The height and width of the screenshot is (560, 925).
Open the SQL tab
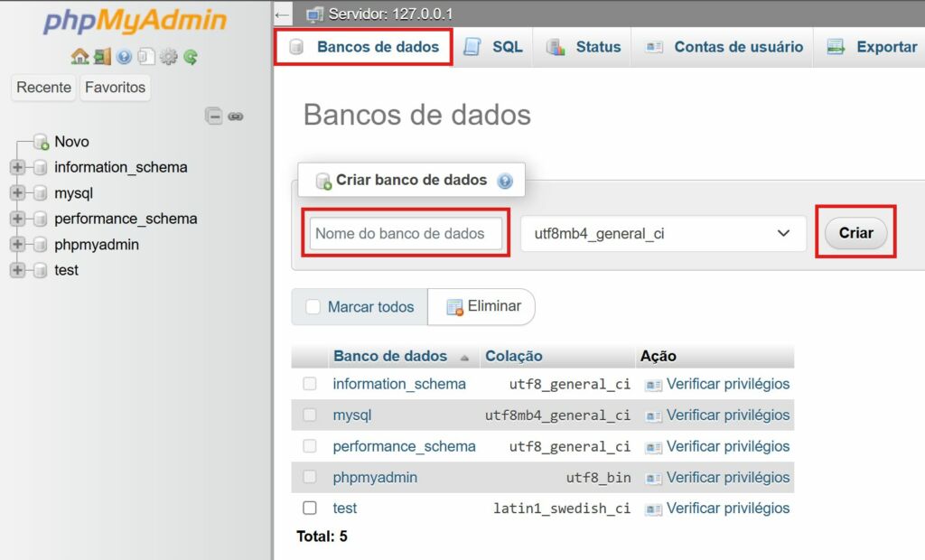pos(492,47)
